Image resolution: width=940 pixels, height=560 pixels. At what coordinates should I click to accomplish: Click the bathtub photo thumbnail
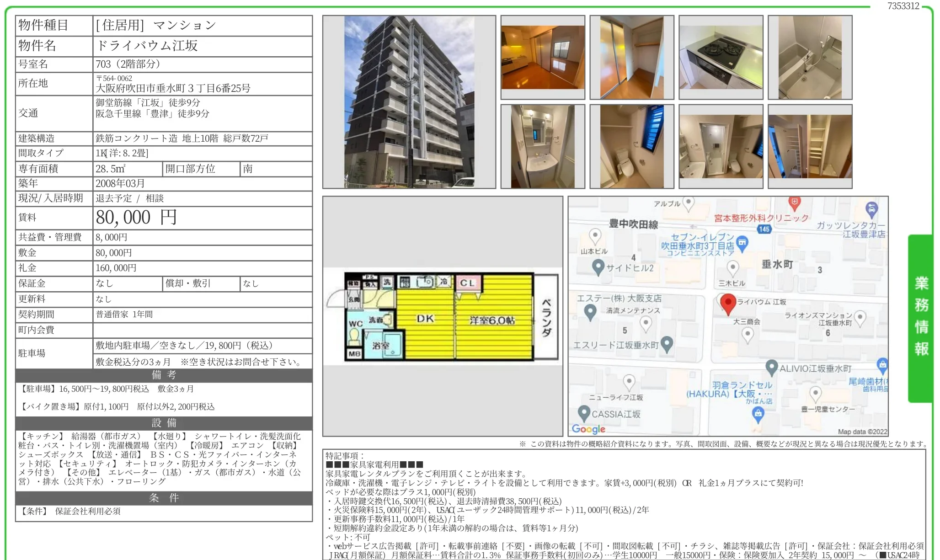pyautogui.click(x=810, y=56)
